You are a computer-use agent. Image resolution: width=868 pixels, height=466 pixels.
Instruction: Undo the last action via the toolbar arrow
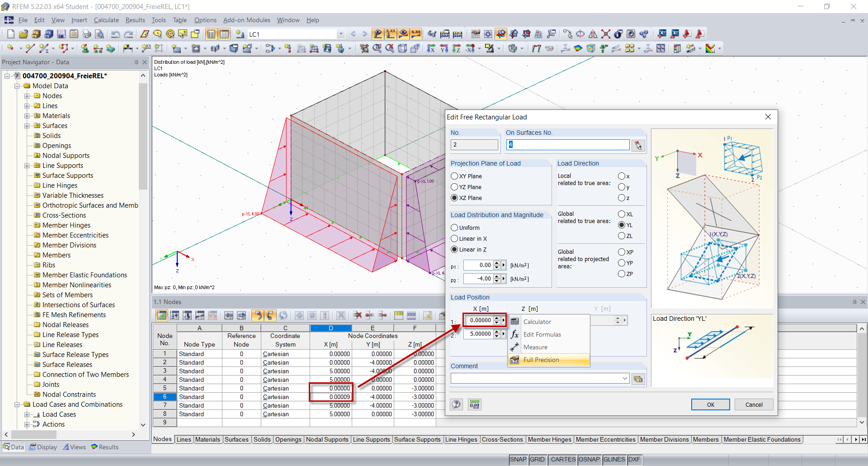116,34
